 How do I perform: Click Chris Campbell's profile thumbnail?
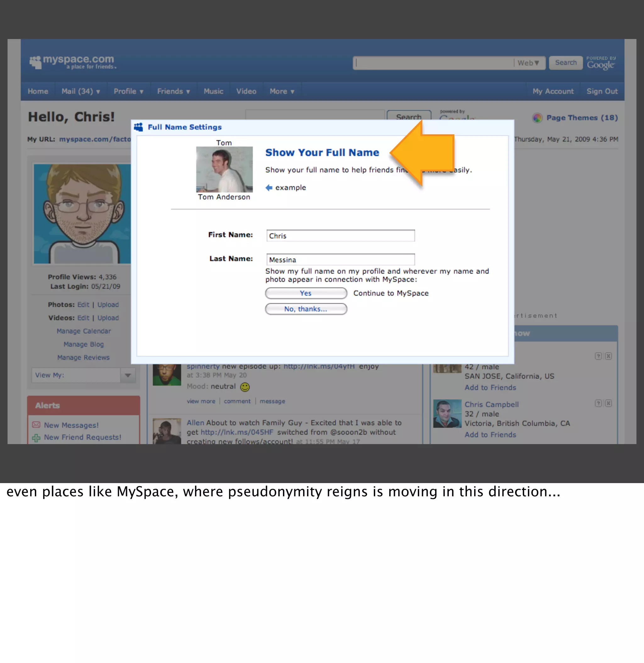pyautogui.click(x=447, y=414)
